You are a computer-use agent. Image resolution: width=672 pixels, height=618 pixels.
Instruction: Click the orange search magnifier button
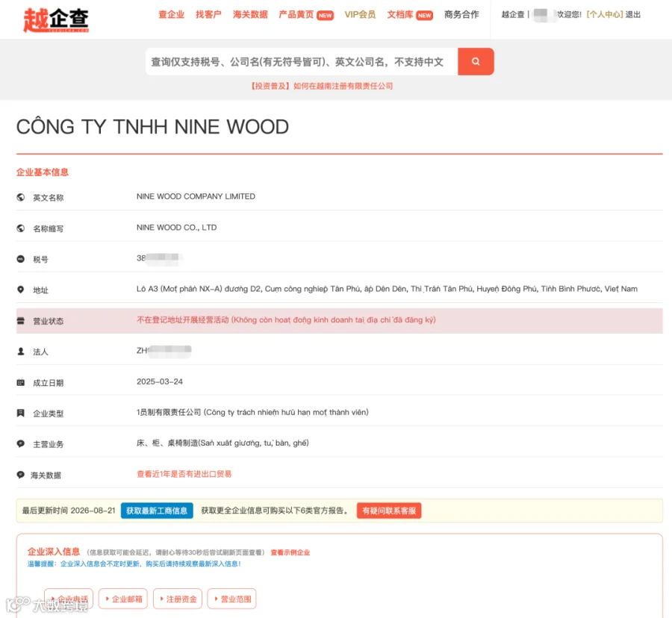point(476,61)
